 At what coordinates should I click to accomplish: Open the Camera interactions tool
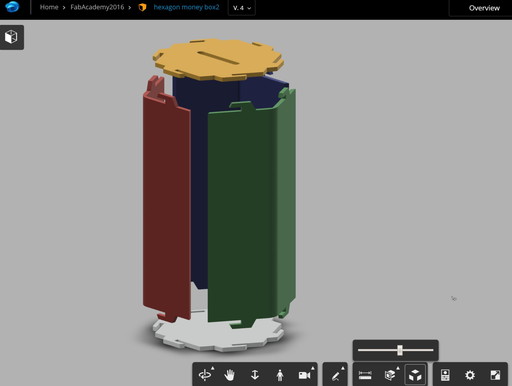pos(304,375)
